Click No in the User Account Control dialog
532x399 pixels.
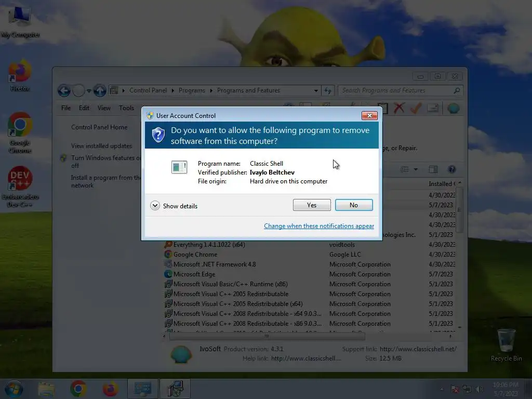(353, 205)
